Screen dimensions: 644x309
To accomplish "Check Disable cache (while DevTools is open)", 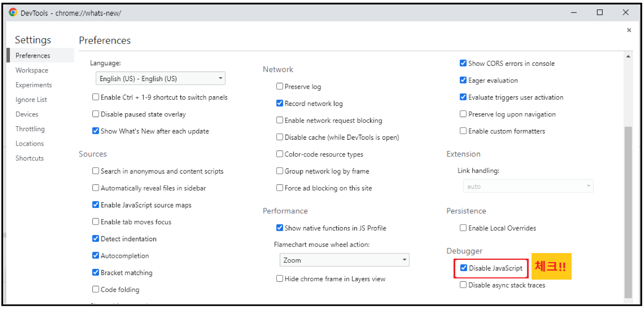I will click(x=280, y=137).
